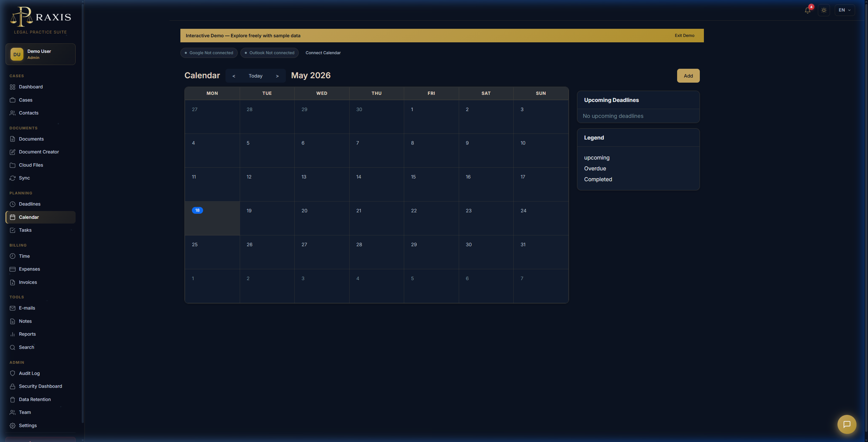The width and height of the screenshot is (868, 442).
Task: Click the Dashboard grid icon
Action: point(13,87)
